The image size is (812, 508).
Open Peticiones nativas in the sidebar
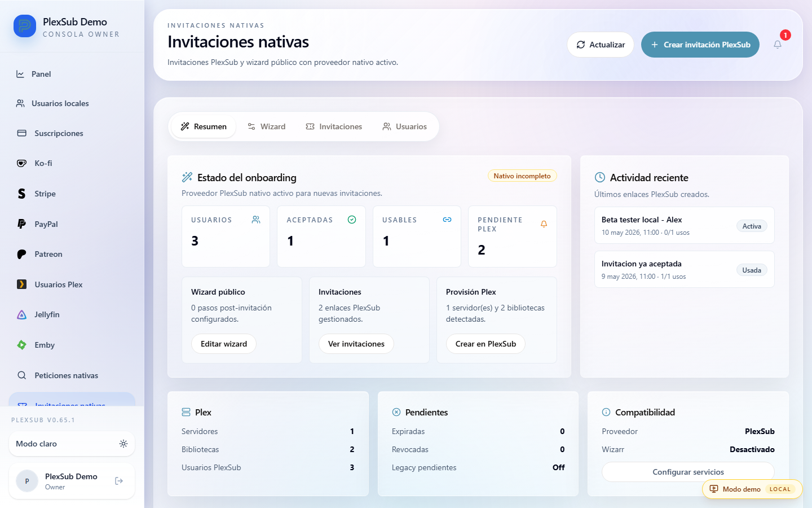tap(72, 375)
